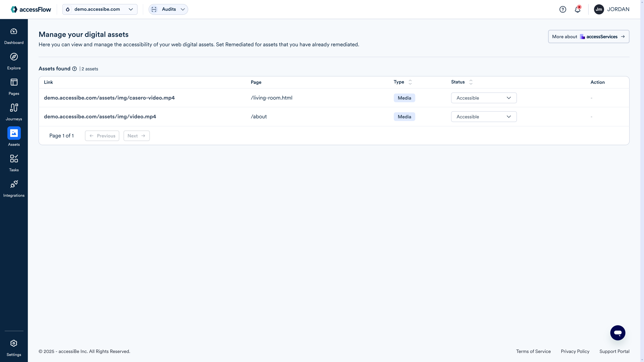
Task: Click the Assets found help tooltip icon
Action: [x=74, y=69]
